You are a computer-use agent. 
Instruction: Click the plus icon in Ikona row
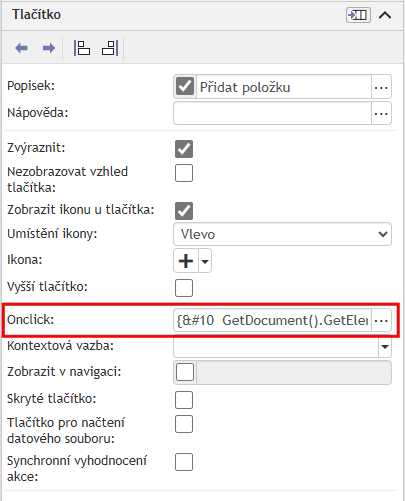click(186, 261)
